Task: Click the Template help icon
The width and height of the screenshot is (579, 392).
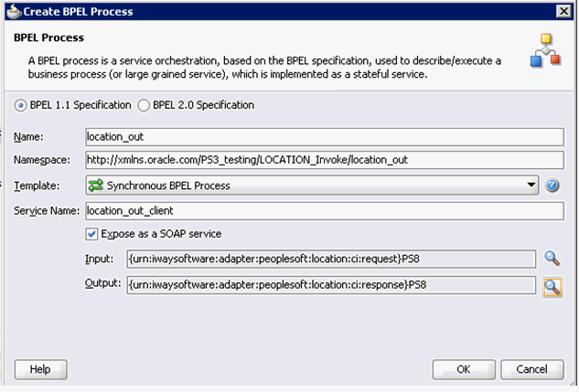Action: [552, 185]
